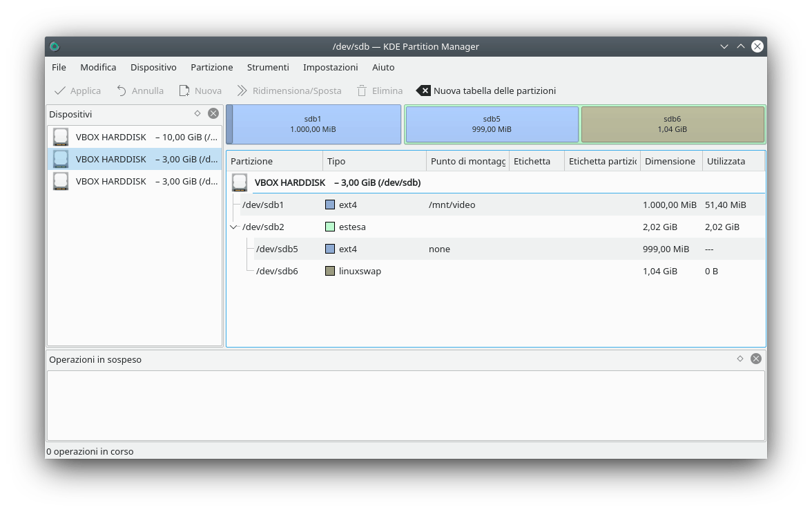This screenshot has width=812, height=512.
Task: Click the linuxswap color swatch for sdb6
Action: (x=330, y=271)
